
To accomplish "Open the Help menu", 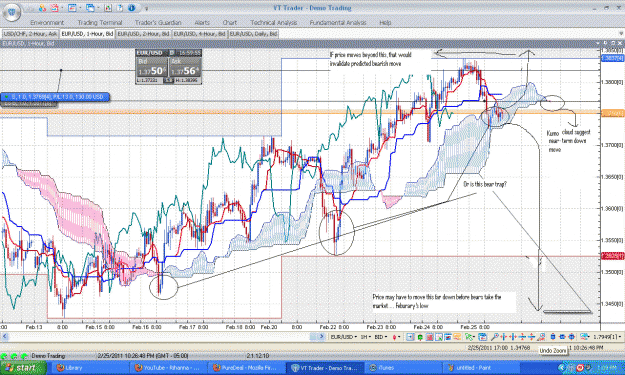I will 385,23.
